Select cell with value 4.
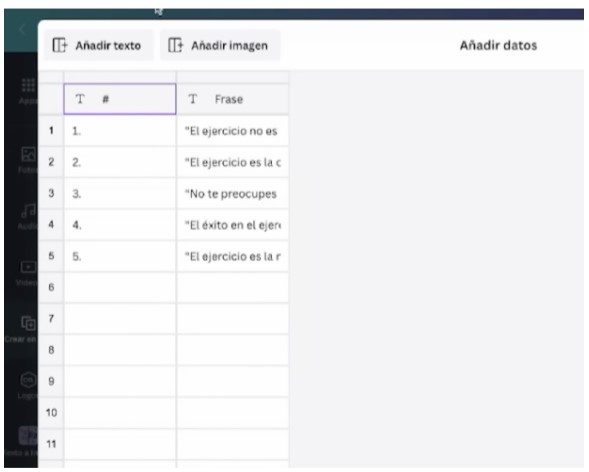The width and height of the screenshot is (589, 472). point(120,225)
